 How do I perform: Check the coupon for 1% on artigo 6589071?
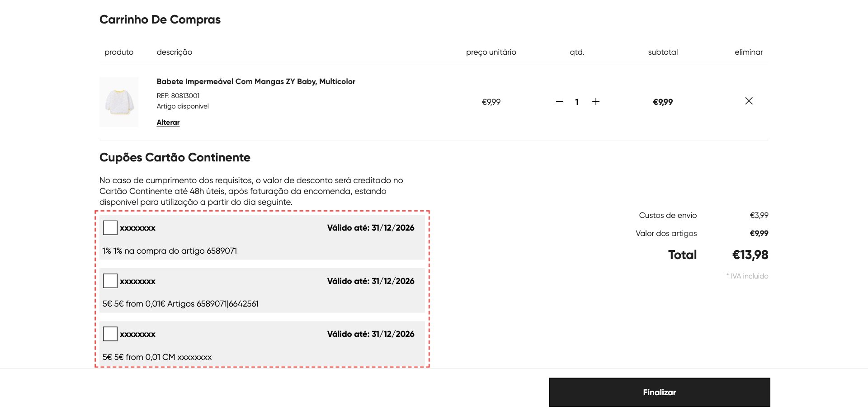[110, 227]
